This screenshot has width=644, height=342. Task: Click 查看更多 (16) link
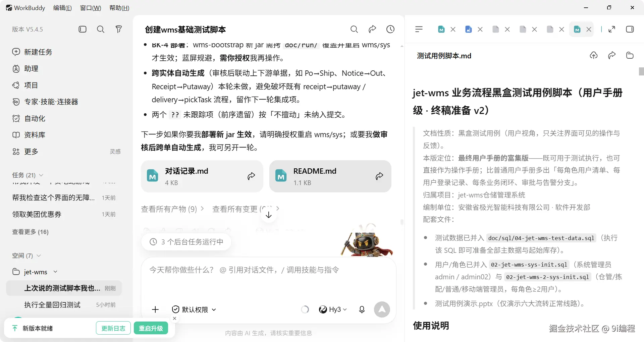[30, 232]
